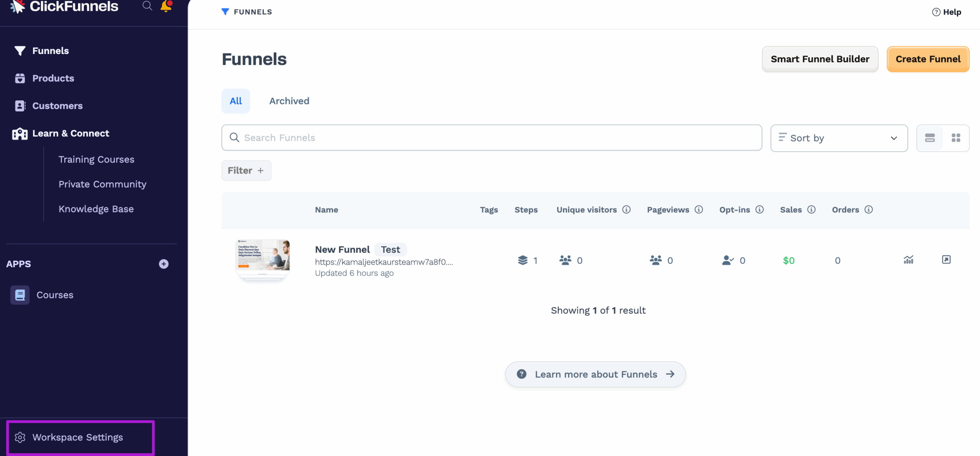Toggle the Filter option
Viewport: 980px width, 456px height.
click(246, 170)
